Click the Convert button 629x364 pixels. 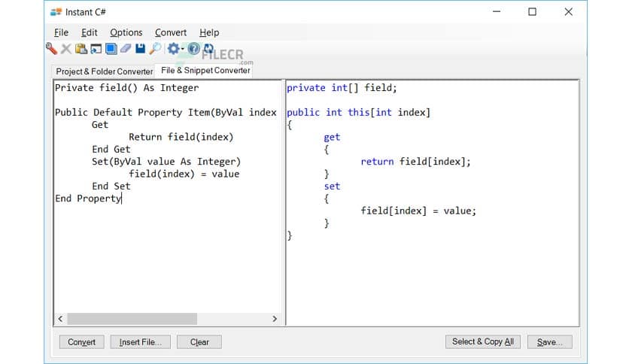point(81,342)
